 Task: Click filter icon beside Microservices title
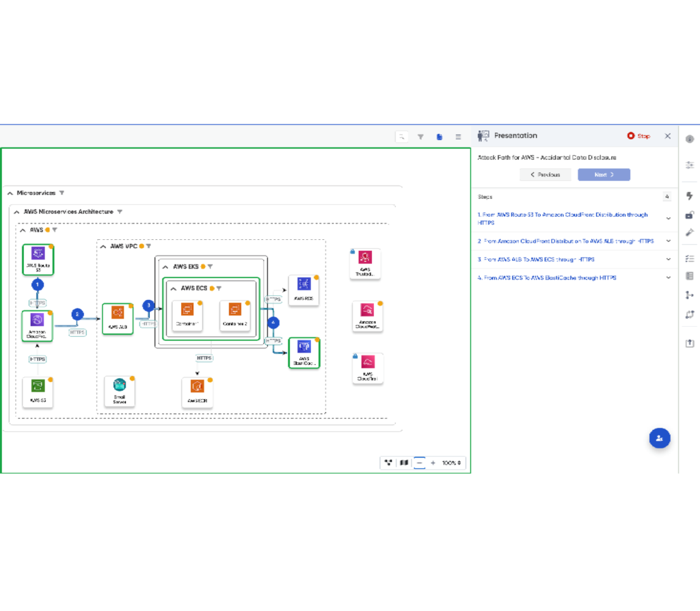(x=62, y=193)
